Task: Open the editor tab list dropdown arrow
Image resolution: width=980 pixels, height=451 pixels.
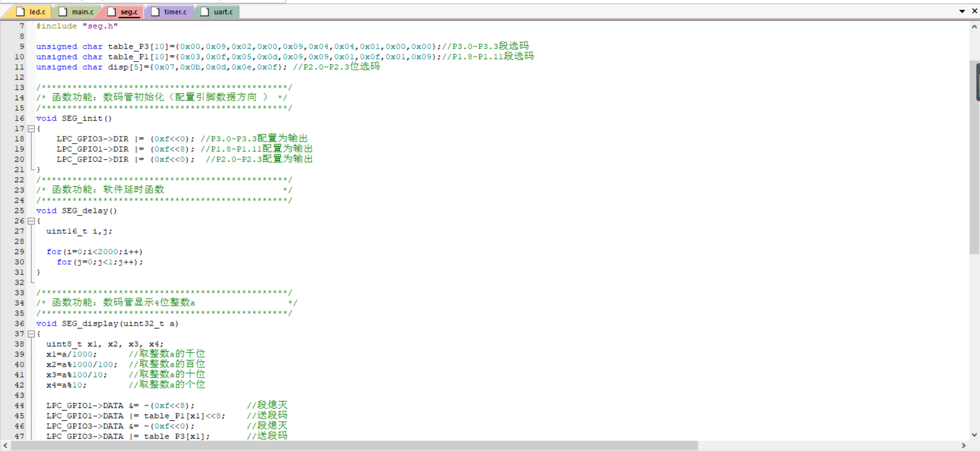Action: (962, 11)
